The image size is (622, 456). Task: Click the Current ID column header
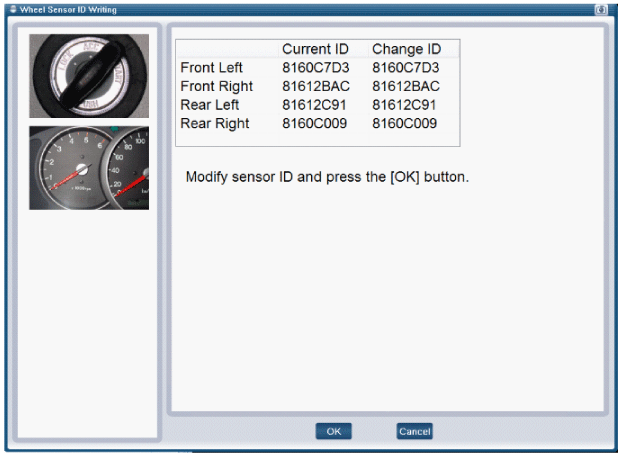coord(315,49)
